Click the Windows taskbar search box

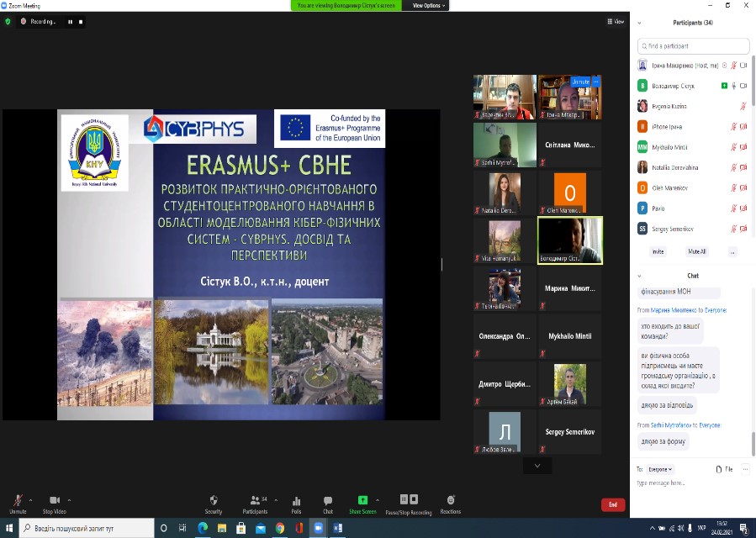click(87, 529)
